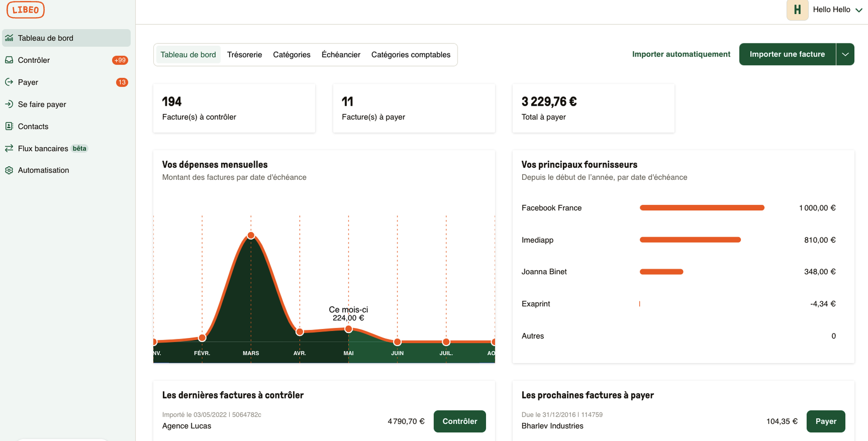Expand the Importer une facture dropdown arrow
The image size is (868, 441).
coord(845,54)
